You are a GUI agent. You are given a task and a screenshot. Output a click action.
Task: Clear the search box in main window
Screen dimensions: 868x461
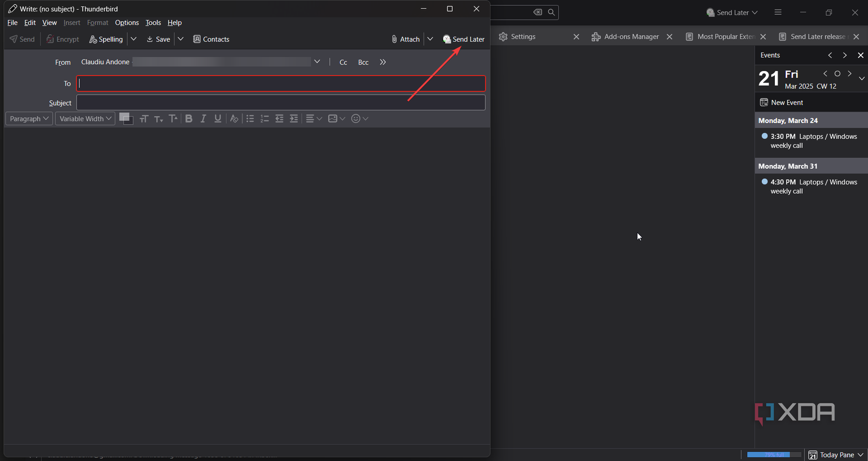pos(538,12)
